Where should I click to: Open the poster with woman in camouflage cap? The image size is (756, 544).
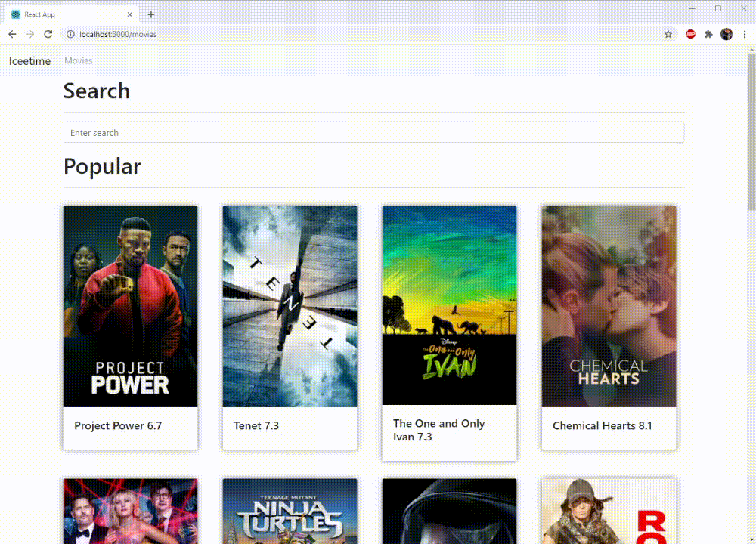609,512
